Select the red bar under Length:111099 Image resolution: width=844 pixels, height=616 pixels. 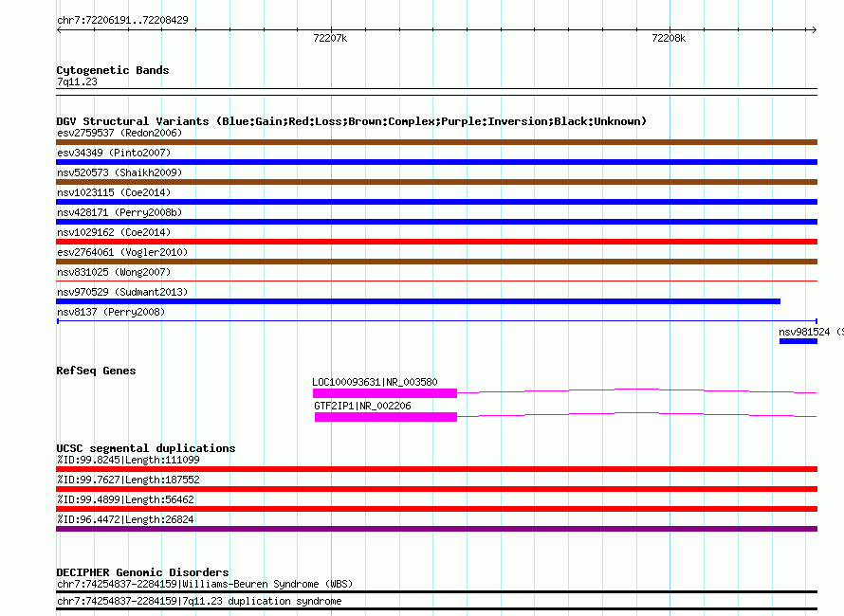tap(436, 469)
